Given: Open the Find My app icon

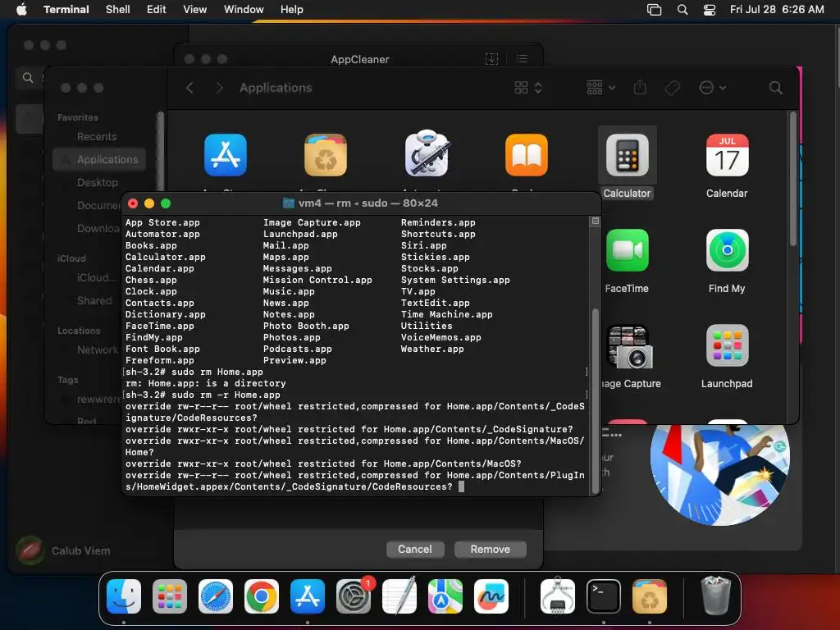Looking at the screenshot, I should click(727, 250).
